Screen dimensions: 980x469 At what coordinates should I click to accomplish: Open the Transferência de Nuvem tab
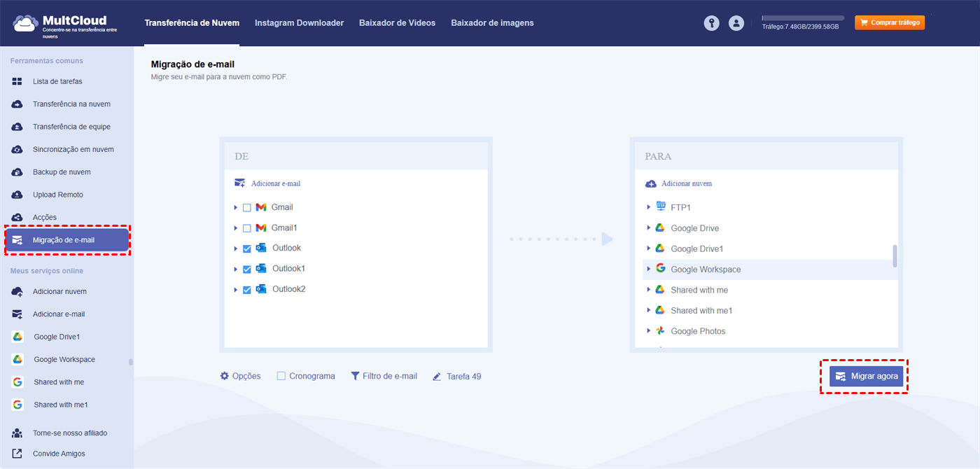click(x=192, y=23)
